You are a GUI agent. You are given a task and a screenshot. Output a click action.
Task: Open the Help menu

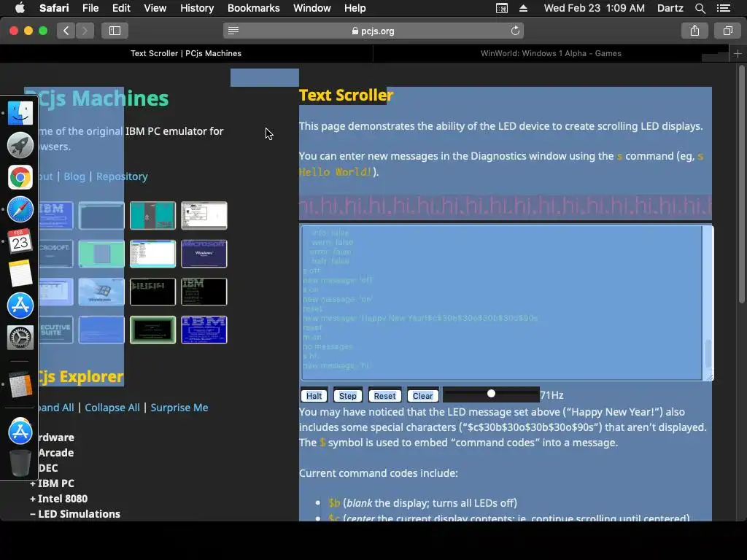point(355,8)
